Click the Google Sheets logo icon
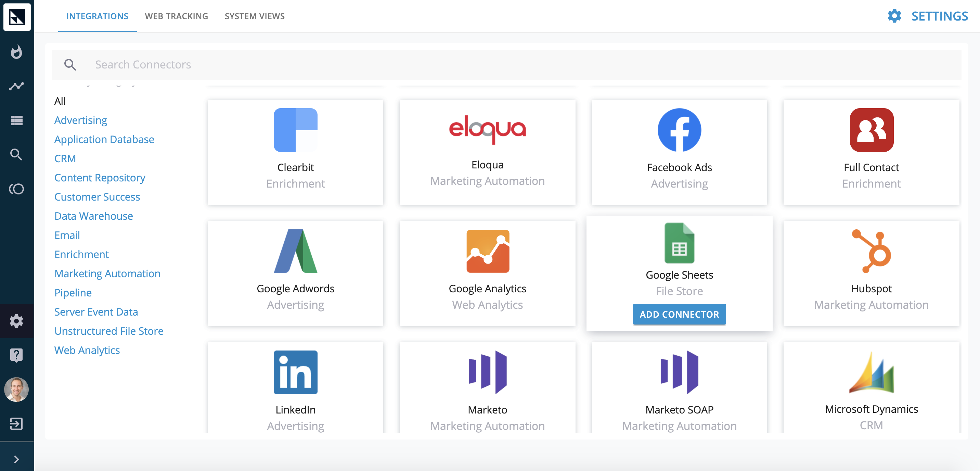 [679, 243]
